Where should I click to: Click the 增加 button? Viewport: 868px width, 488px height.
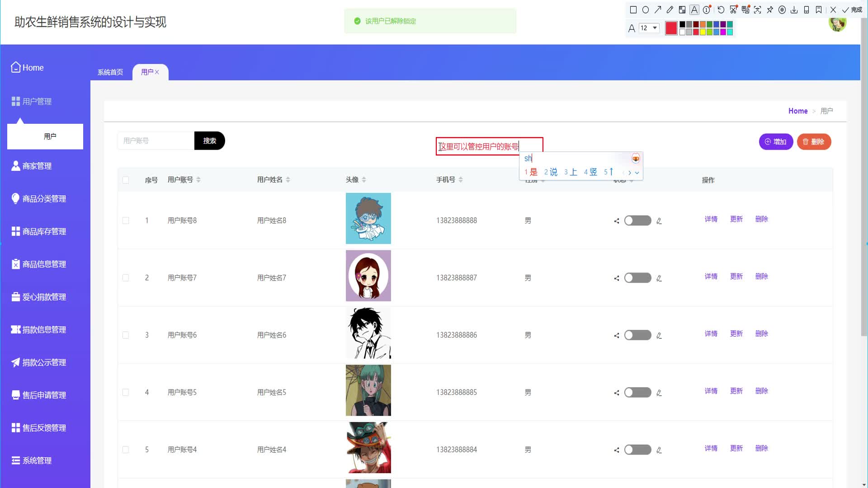pyautogui.click(x=776, y=141)
